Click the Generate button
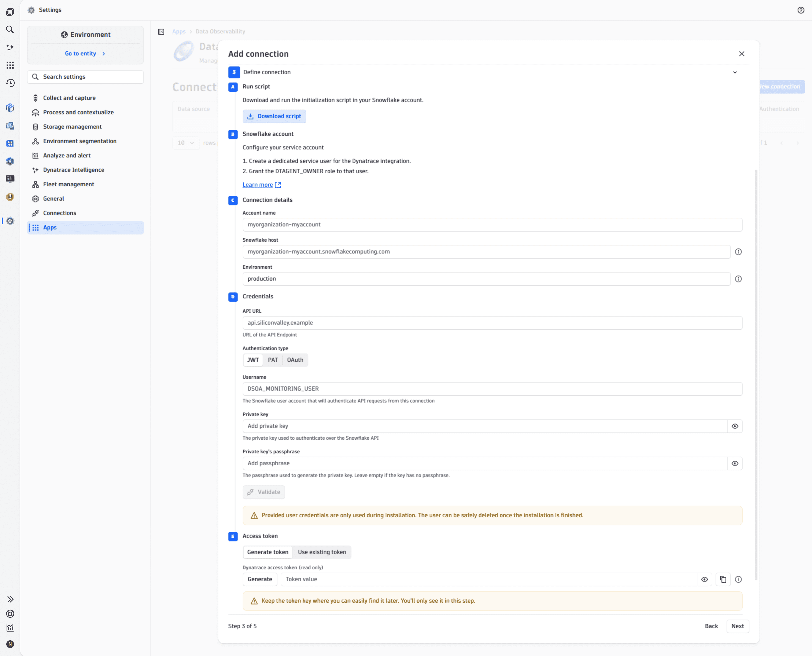812x656 pixels. (x=260, y=579)
